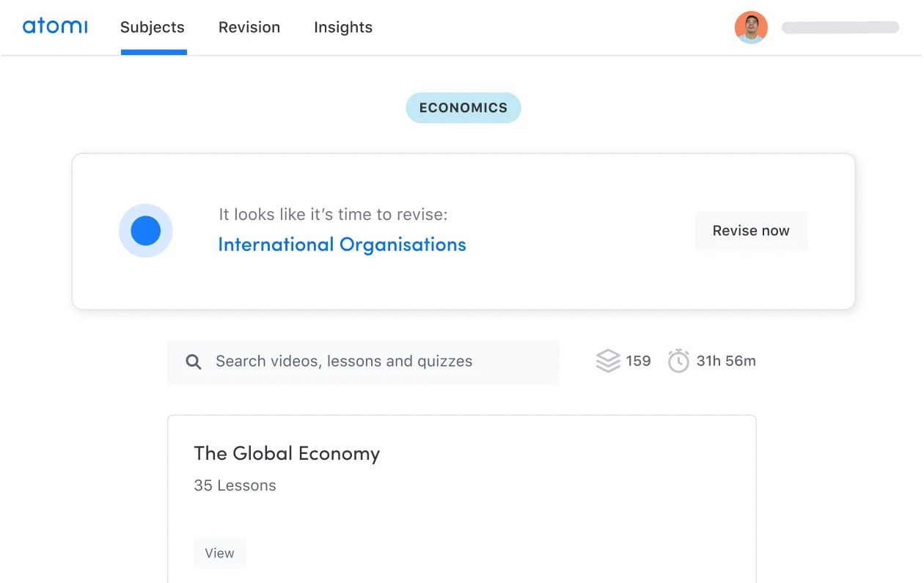Click the user profile avatar
This screenshot has height=583, width=924.
tap(751, 28)
